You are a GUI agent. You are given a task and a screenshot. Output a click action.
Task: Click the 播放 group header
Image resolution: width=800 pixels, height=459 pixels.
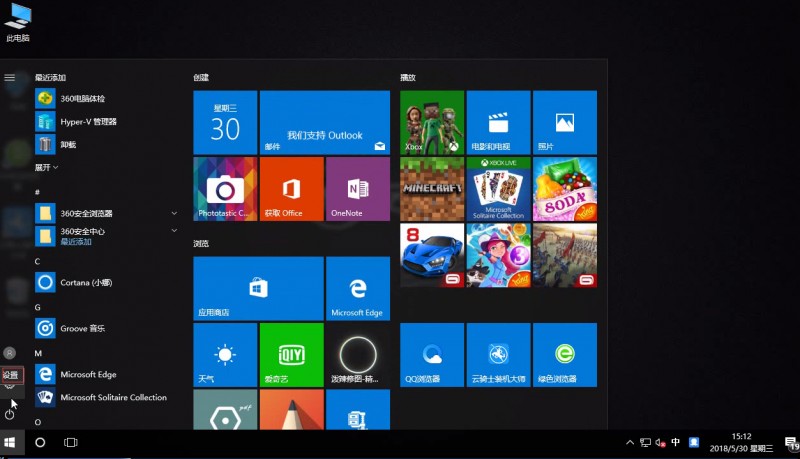coord(408,78)
